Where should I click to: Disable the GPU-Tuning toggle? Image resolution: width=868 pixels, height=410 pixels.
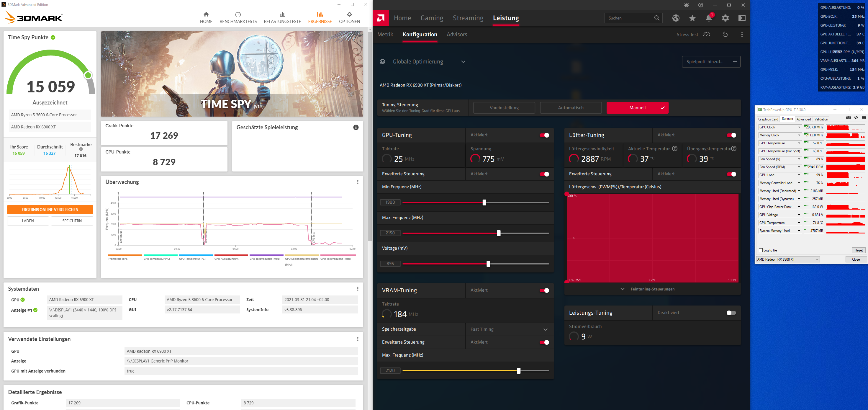tap(544, 135)
